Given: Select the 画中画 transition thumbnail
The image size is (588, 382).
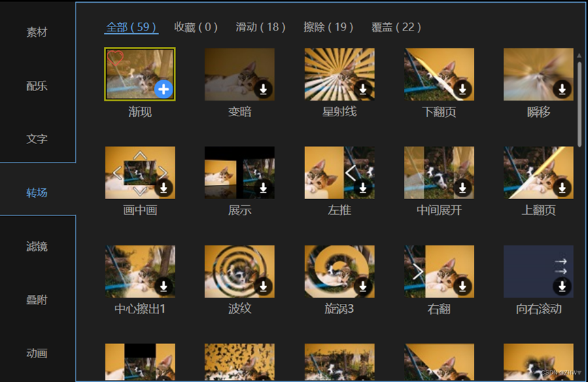Looking at the screenshot, I should pyautogui.click(x=140, y=173).
